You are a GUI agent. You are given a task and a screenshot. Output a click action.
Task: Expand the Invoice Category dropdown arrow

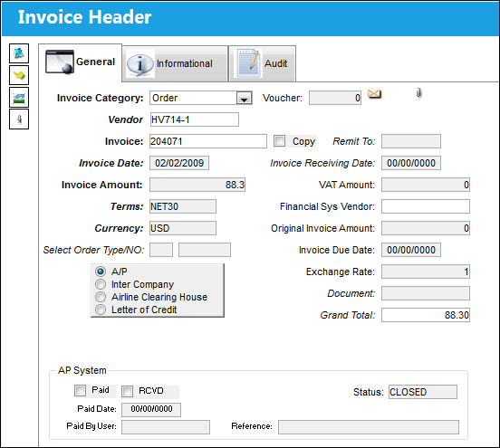tap(244, 98)
